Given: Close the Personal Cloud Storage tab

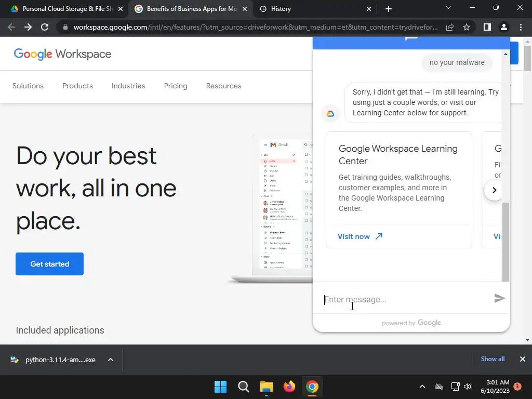Looking at the screenshot, I should pyautogui.click(x=121, y=9).
